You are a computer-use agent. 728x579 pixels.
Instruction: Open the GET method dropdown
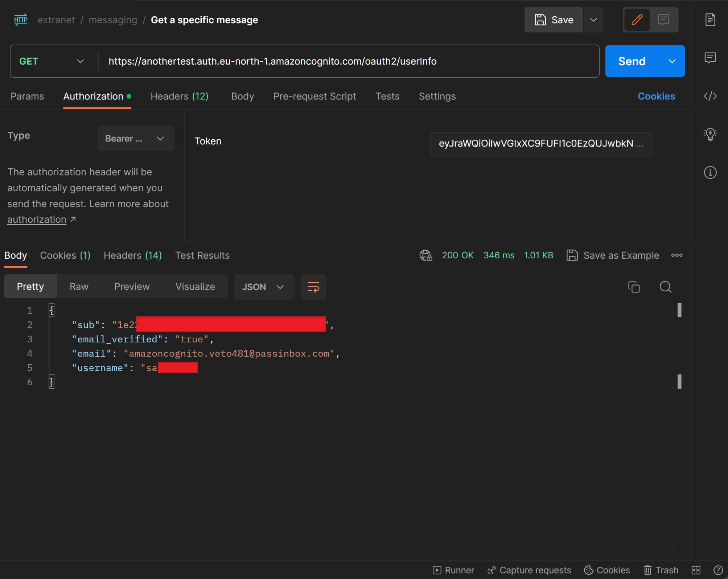[51, 61]
